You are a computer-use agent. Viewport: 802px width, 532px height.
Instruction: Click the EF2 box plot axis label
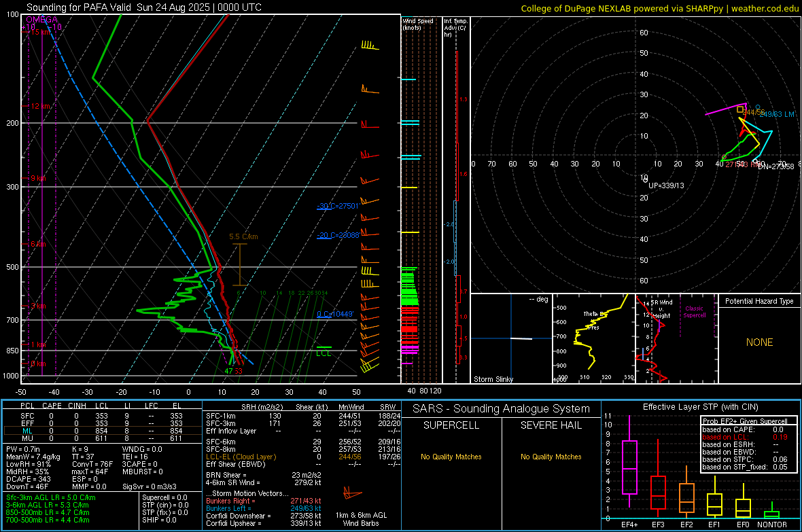(x=686, y=525)
